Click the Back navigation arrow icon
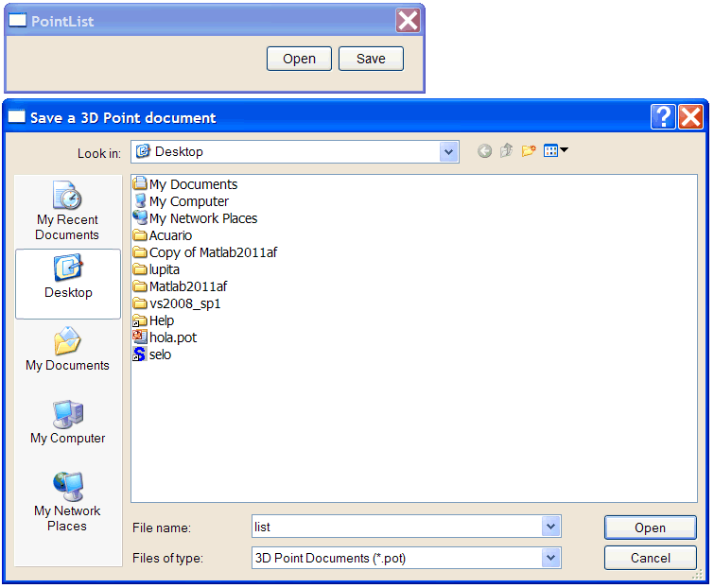The width and height of the screenshot is (714, 588). tap(484, 151)
